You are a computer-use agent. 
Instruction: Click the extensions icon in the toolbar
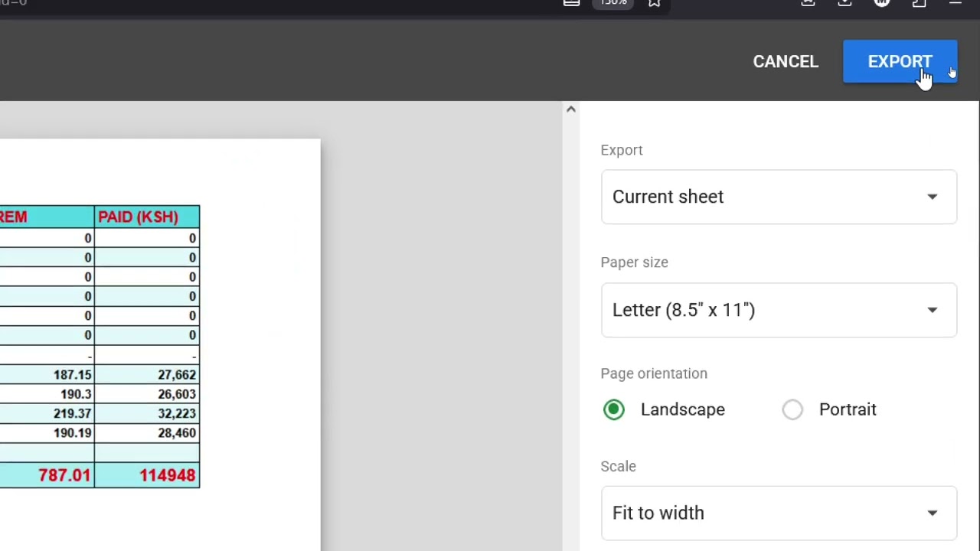(808, 4)
